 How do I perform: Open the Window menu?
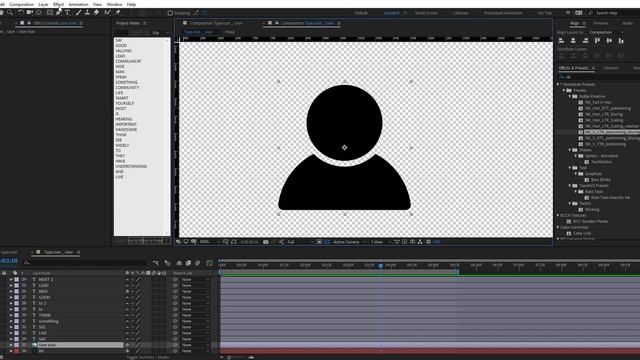(x=114, y=4)
